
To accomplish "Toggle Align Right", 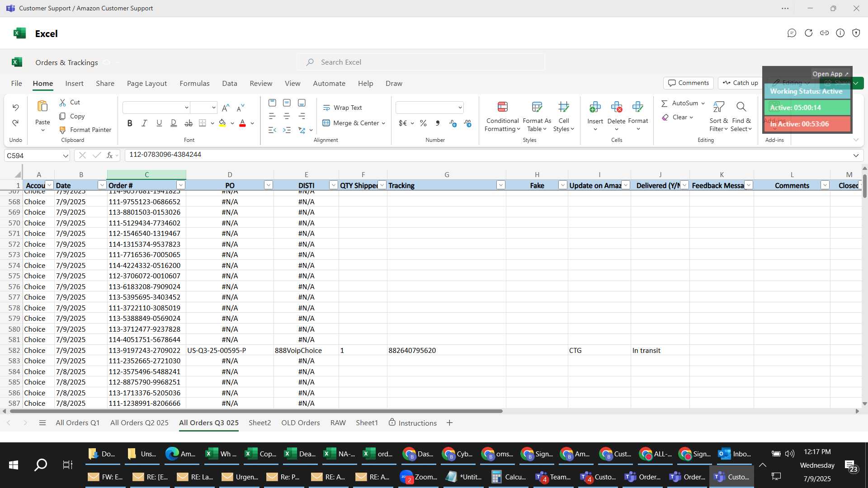I will pos(302,116).
